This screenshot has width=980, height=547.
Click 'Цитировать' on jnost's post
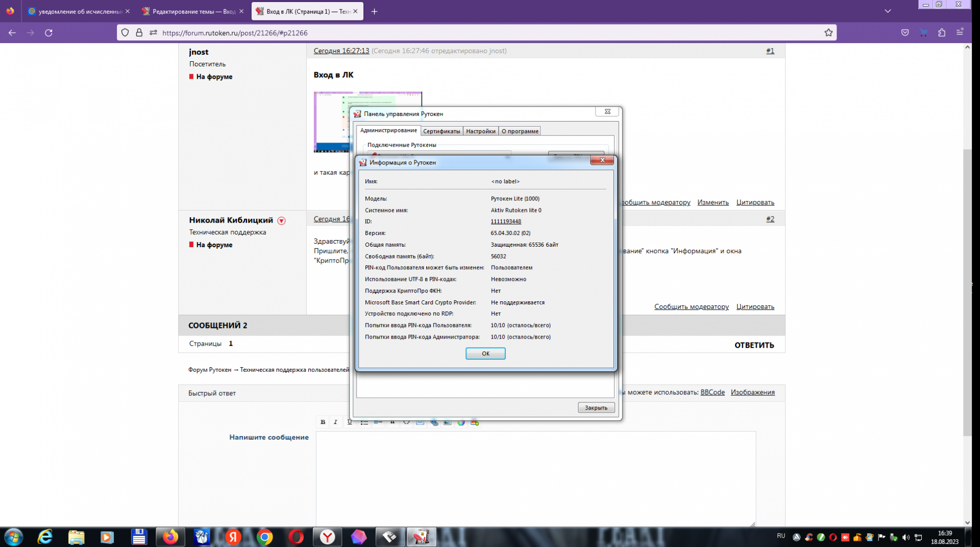pyautogui.click(x=755, y=202)
